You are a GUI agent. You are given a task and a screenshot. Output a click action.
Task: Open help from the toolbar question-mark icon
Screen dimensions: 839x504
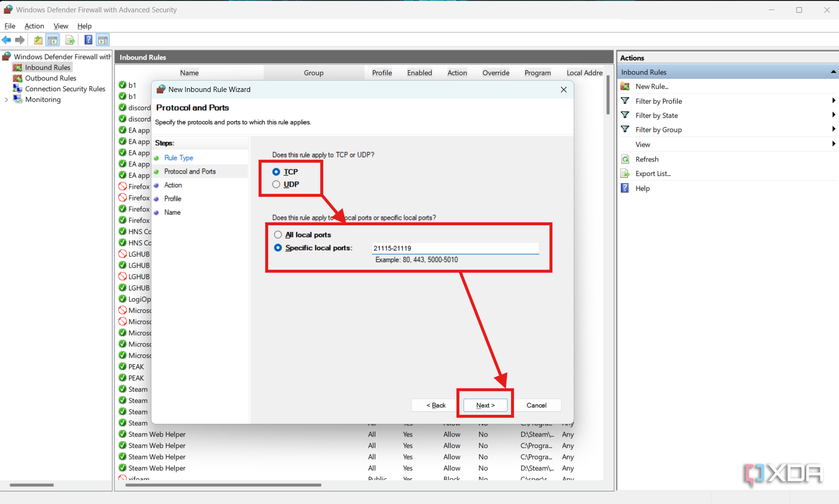[x=88, y=40]
